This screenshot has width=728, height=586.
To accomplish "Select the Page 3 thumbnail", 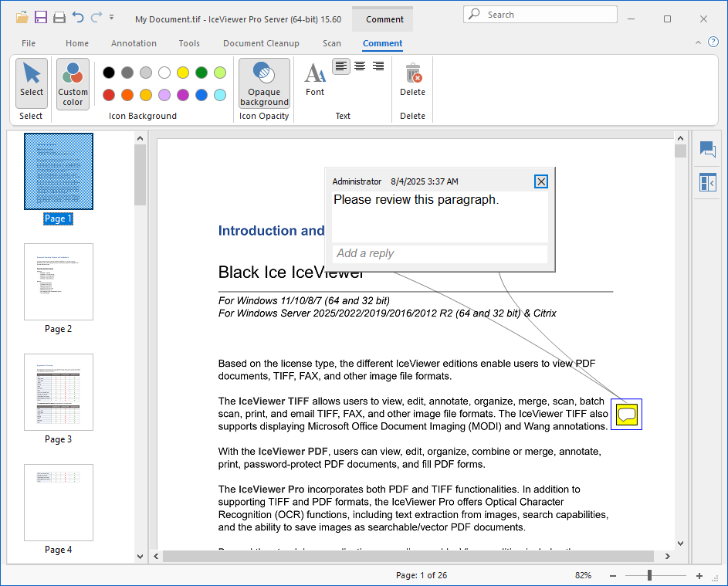I will (x=59, y=392).
